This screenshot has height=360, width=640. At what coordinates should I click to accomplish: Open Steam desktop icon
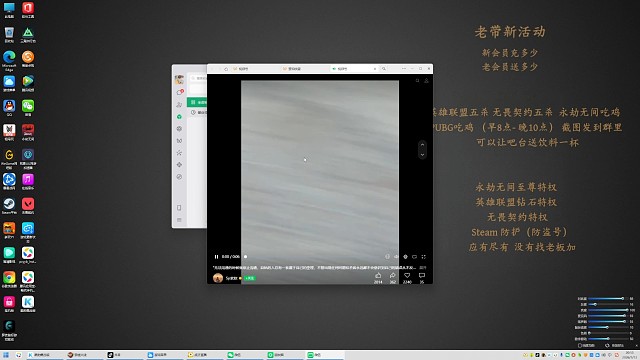pyautogui.click(x=9, y=206)
